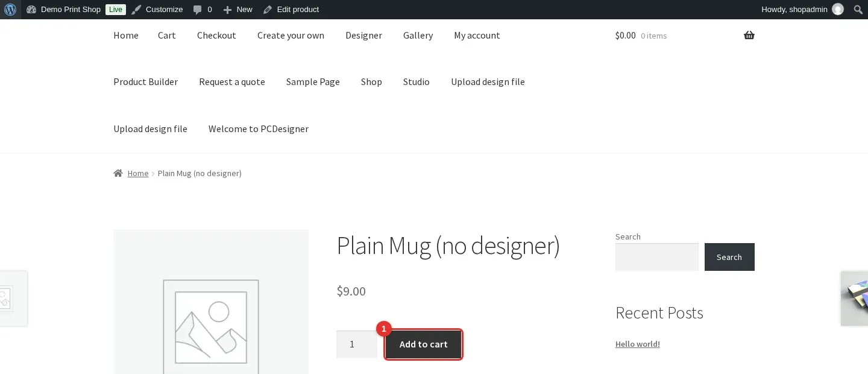Click the product placeholder image
Image resolution: width=868 pixels, height=374 pixels.
point(211,302)
